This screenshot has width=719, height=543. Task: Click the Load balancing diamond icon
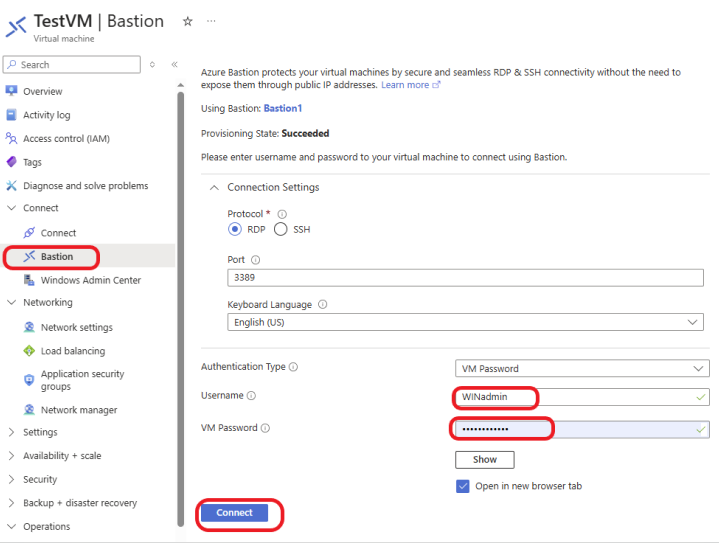click(x=29, y=351)
